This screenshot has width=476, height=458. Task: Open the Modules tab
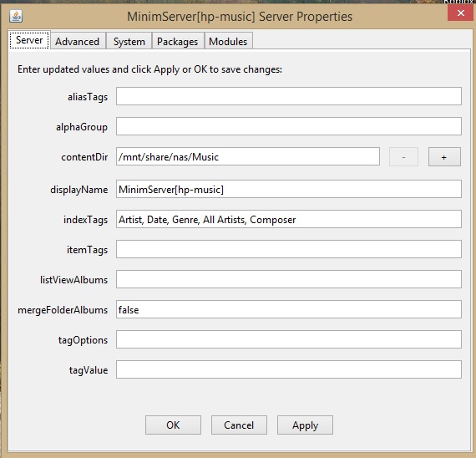click(228, 41)
